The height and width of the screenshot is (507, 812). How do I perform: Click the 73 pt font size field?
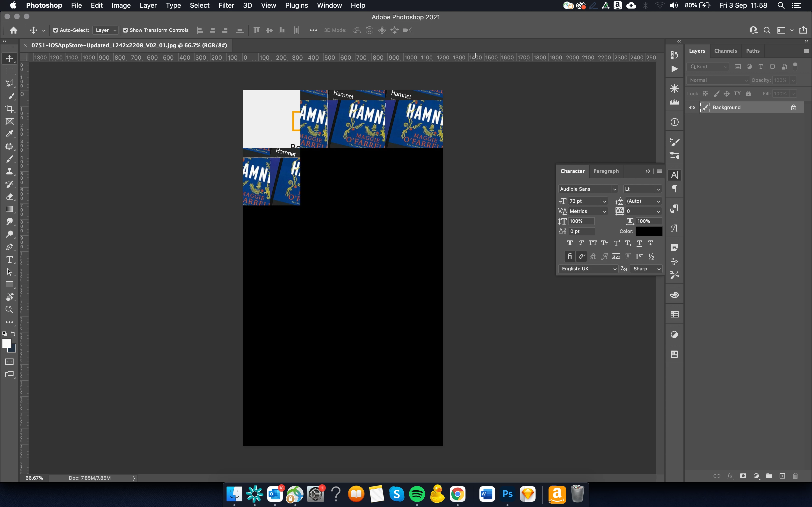point(583,201)
